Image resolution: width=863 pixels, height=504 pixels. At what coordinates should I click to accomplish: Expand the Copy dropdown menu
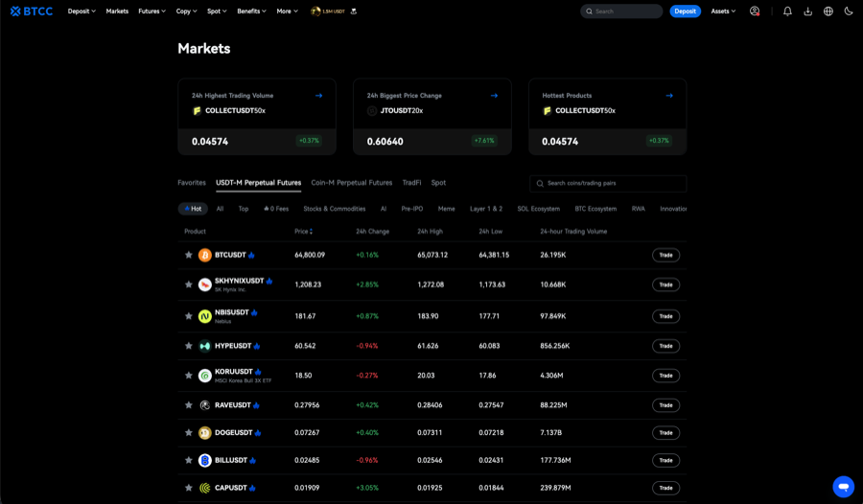(x=187, y=11)
